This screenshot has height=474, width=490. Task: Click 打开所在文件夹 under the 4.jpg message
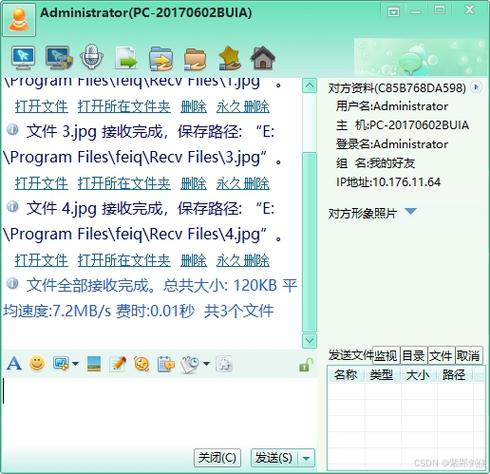(124, 260)
